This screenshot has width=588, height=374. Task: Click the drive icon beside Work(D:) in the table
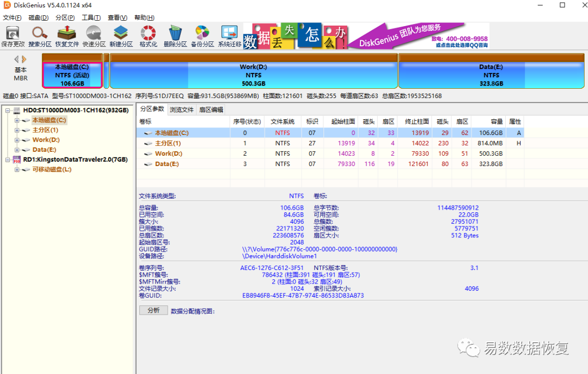[x=148, y=154]
